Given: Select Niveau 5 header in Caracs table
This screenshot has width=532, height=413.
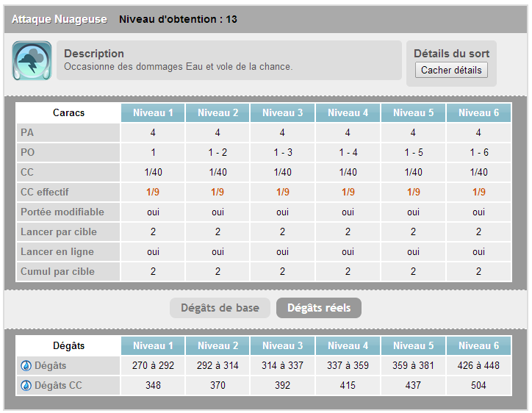Looking at the screenshot, I should (x=413, y=112).
